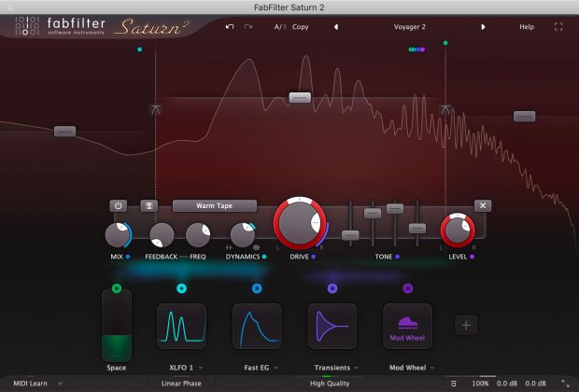Click the Copy button
Screen dimensions: 579x392
click(x=301, y=27)
